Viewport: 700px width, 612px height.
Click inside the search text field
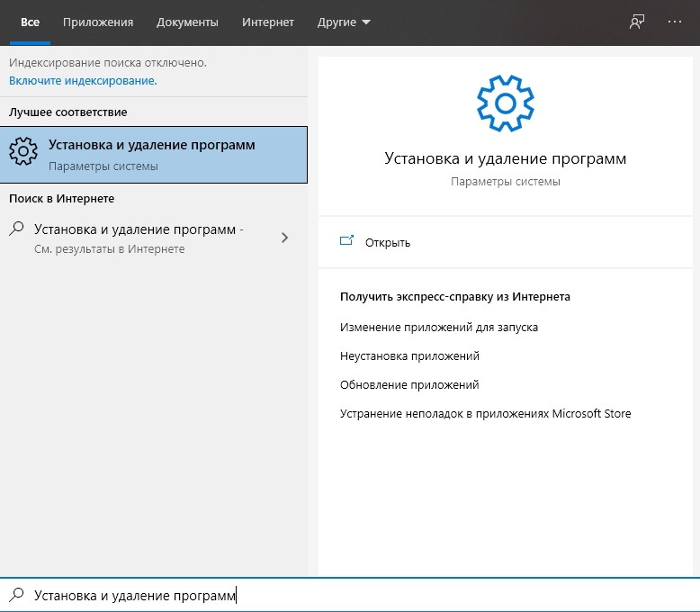[x=360, y=595]
